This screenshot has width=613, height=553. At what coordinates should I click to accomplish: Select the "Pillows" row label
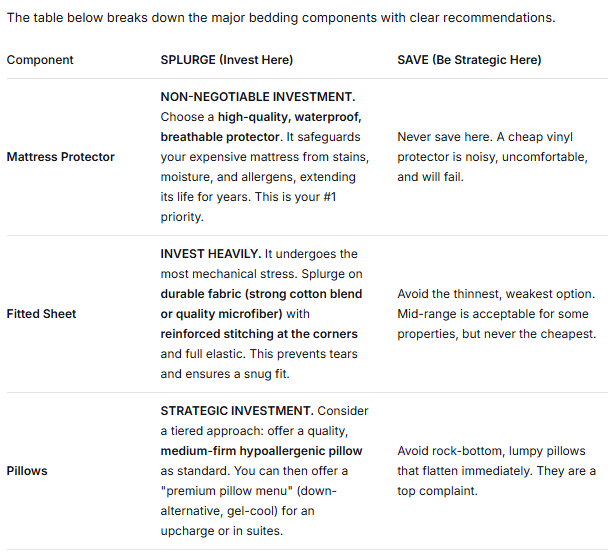[27, 470]
